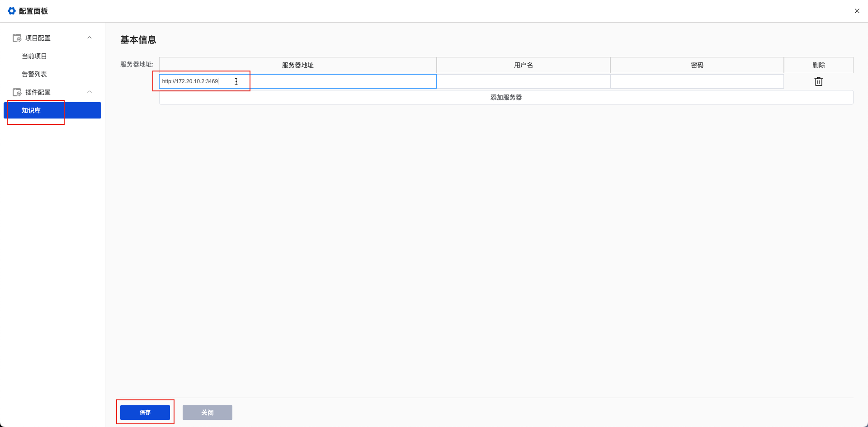Click the 删除 column header
868x427 pixels.
[x=819, y=65]
